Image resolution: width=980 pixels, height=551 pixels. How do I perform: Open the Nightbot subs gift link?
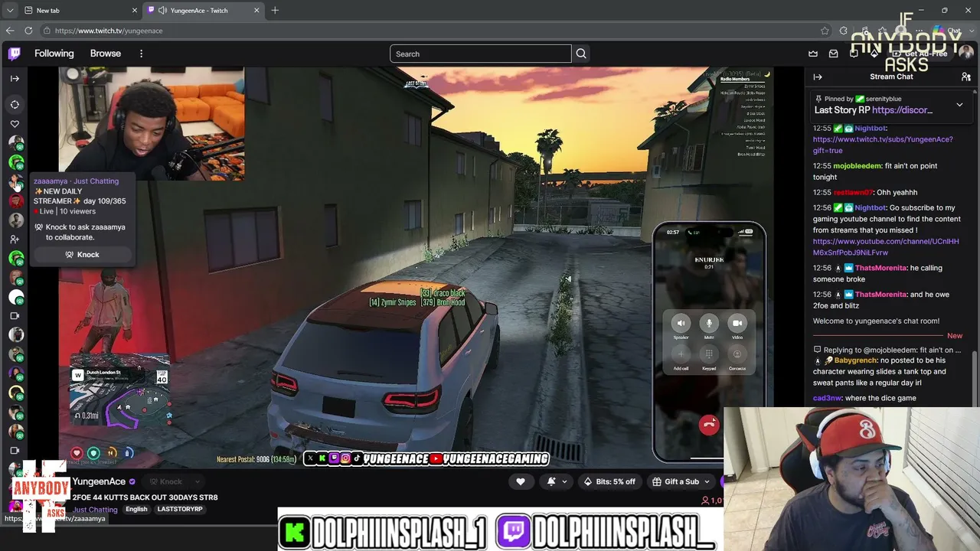point(883,145)
